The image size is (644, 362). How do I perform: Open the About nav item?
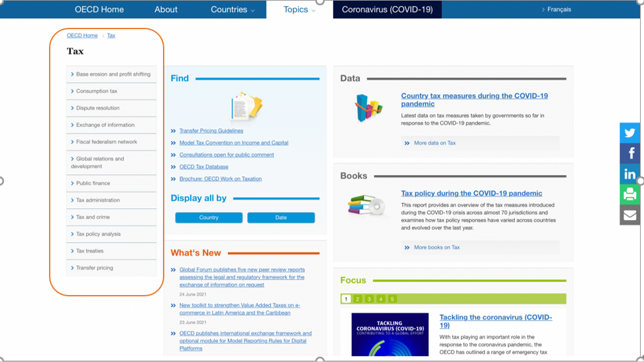pyautogui.click(x=166, y=9)
